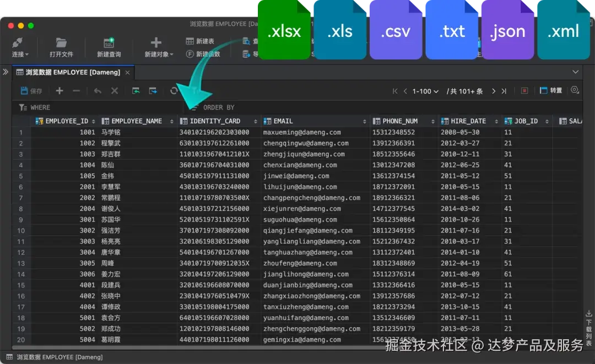595x364 pixels.
Task: Sort by EMPLOYEE_ID column arrows
Action: 93,121
